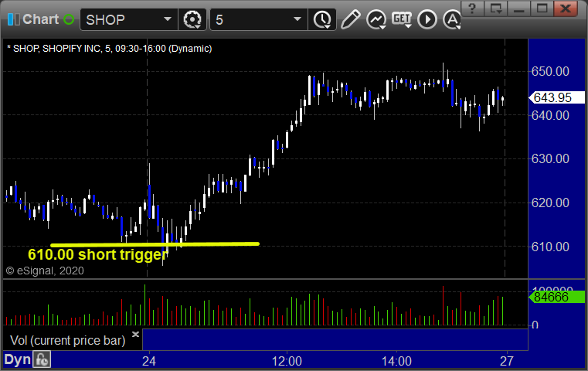This screenshot has height=371, width=588.
Task: Click the 610.00 price axis label
Action: coord(550,247)
